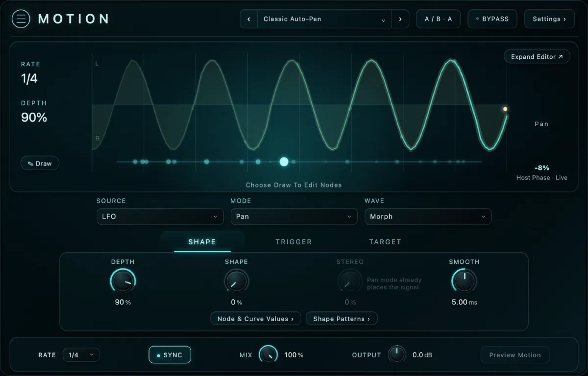Switch to the TRIGGER tab
Image resolution: width=588 pixels, height=376 pixels.
[x=294, y=242]
